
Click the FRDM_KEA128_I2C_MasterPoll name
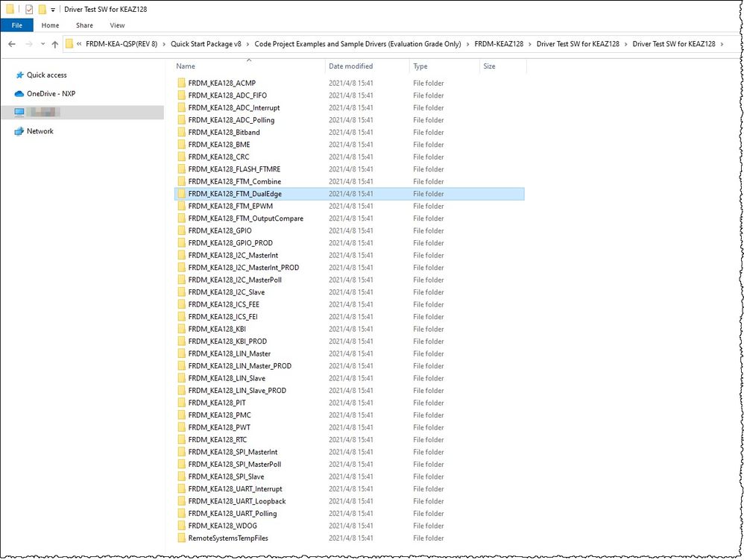235,280
